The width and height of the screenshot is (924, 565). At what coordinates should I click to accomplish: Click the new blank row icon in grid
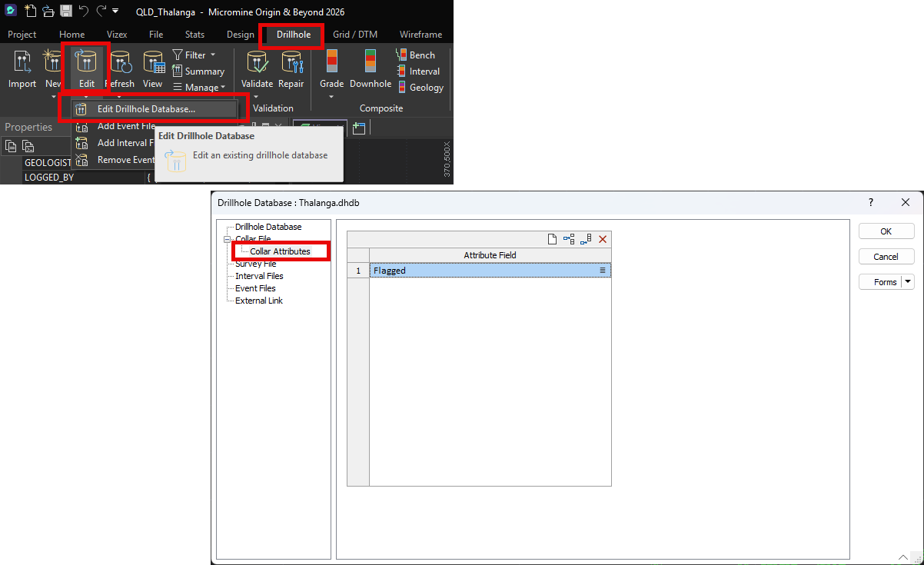click(552, 240)
